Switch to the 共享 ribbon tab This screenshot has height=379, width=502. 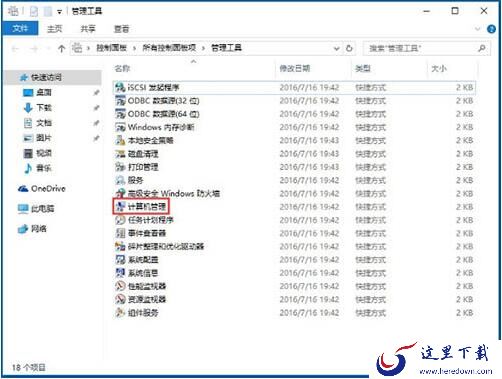click(88, 29)
